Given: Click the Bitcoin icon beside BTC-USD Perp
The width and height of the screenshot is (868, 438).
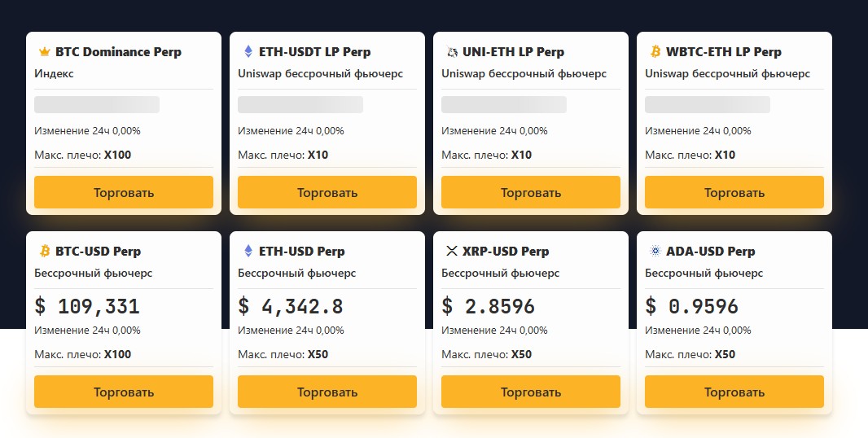Looking at the screenshot, I should point(45,252).
